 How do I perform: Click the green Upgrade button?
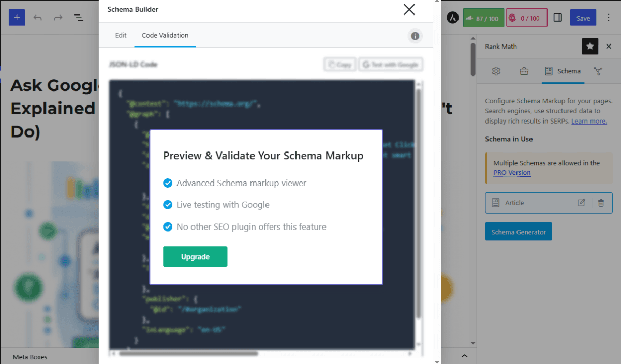195,256
